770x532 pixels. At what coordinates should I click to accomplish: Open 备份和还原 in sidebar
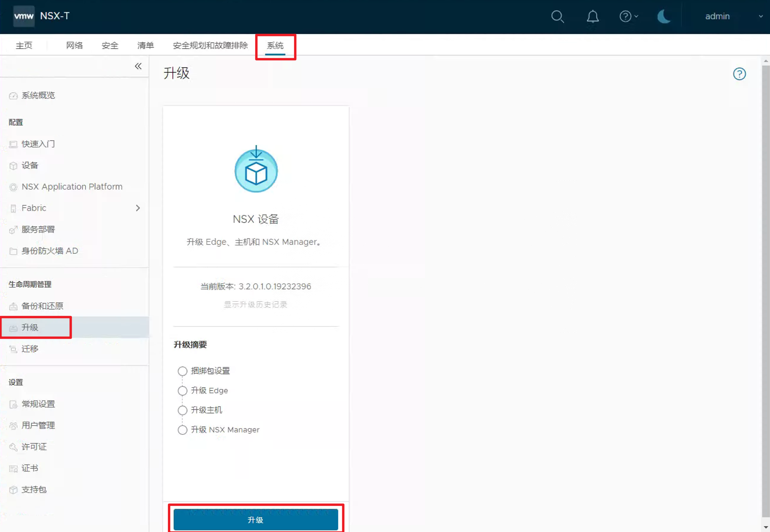(42, 306)
